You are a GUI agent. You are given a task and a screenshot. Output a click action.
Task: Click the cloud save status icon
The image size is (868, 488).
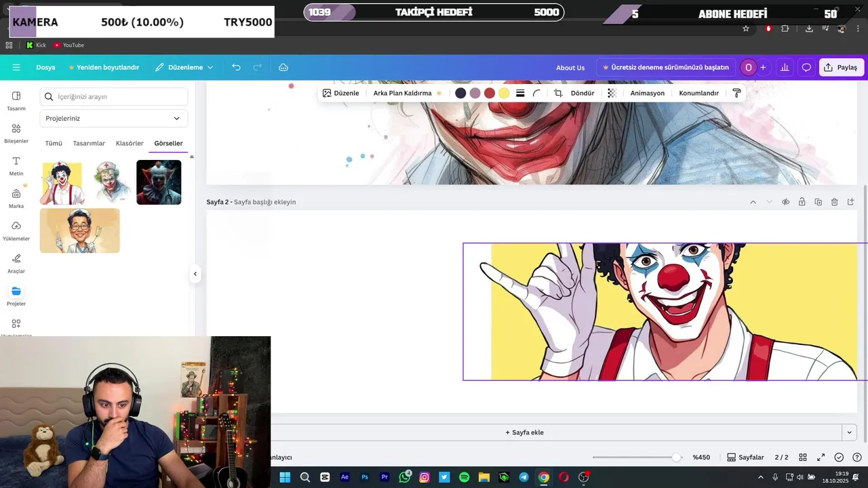click(283, 67)
